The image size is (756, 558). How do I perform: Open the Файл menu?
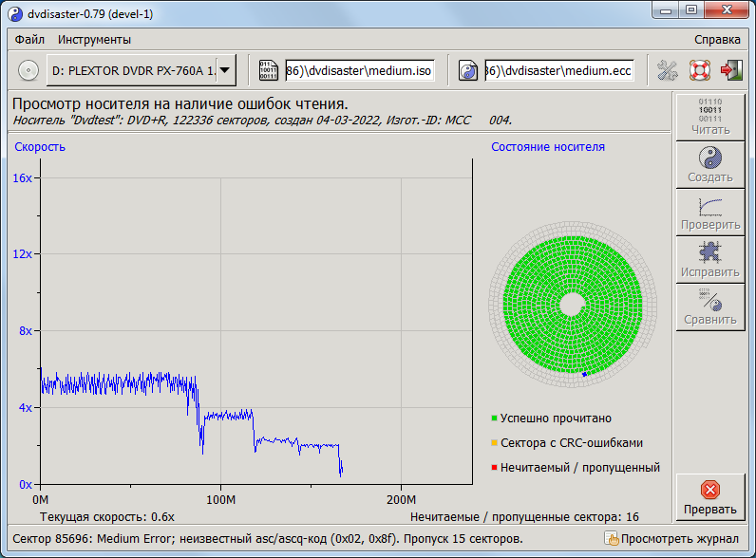pos(29,40)
